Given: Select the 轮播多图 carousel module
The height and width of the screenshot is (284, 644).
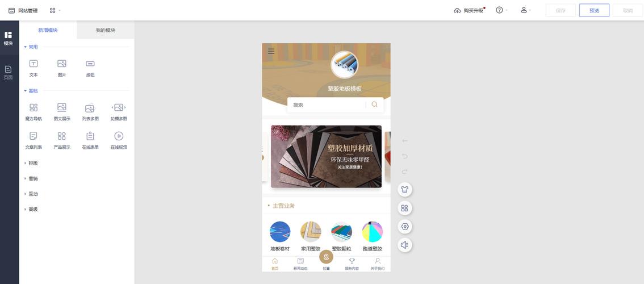Looking at the screenshot, I should (x=119, y=112).
